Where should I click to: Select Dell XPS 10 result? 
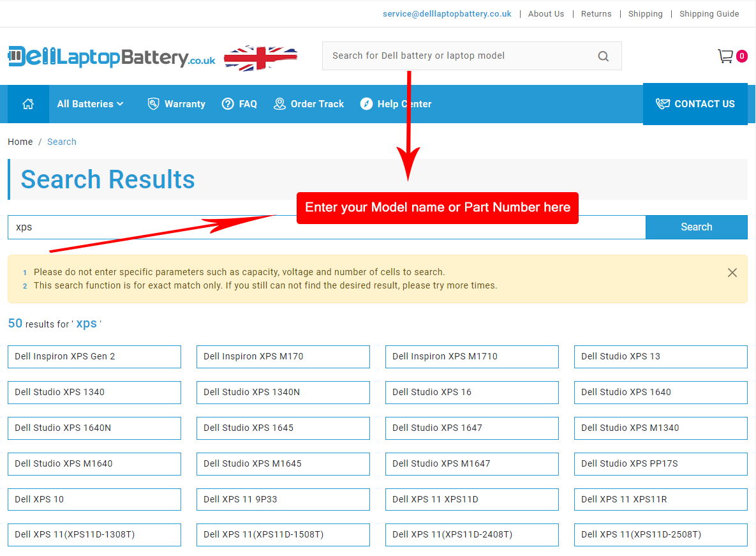(x=94, y=500)
